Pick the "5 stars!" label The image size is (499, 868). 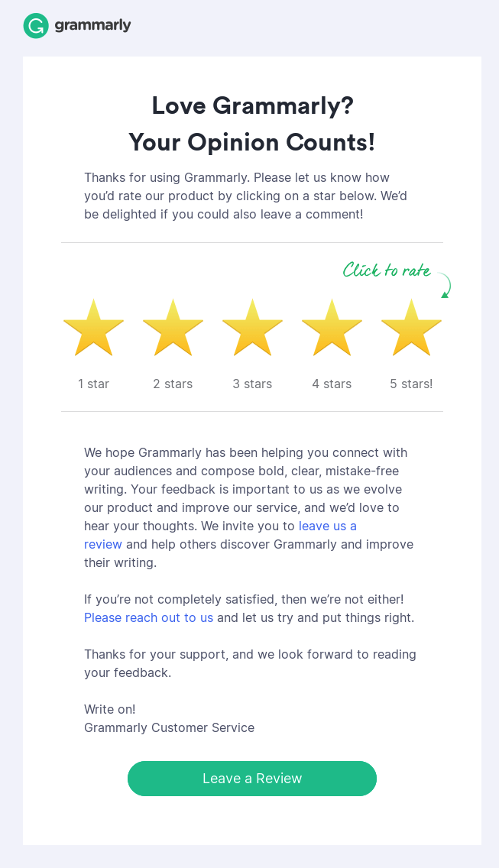(x=411, y=384)
